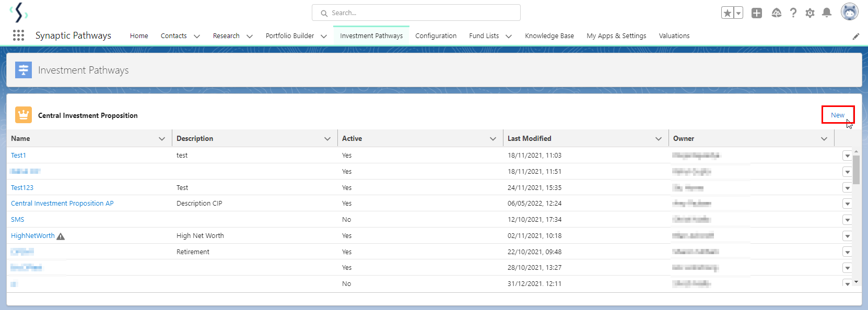This screenshot has width=868, height=310.
Task: Click the table scrollbar down arrow
Action: pyautogui.click(x=856, y=282)
